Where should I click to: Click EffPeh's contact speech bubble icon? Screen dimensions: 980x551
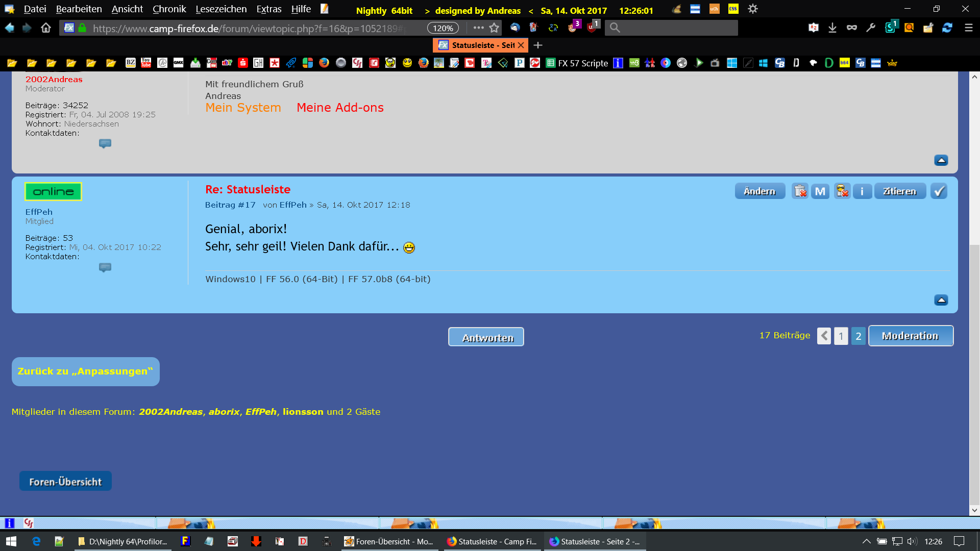pos(105,267)
